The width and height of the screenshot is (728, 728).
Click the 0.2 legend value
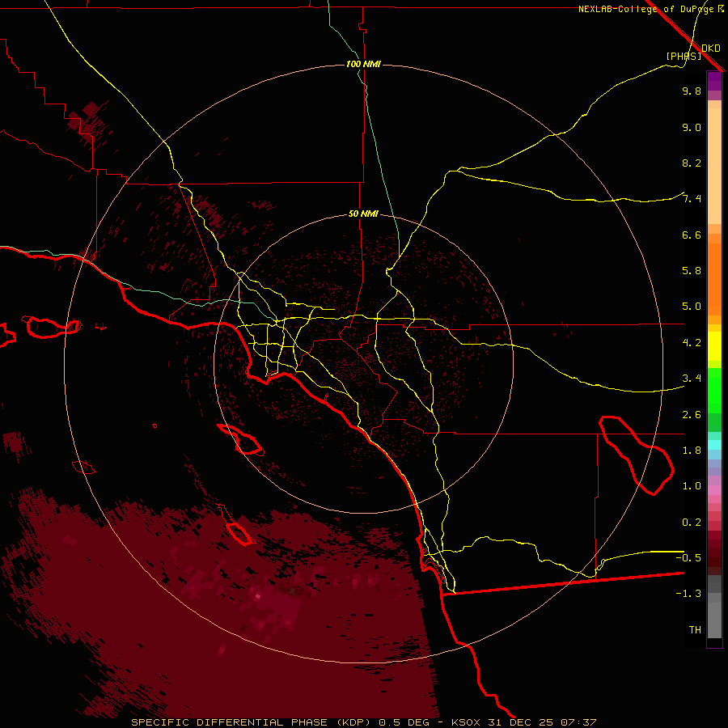tap(692, 523)
